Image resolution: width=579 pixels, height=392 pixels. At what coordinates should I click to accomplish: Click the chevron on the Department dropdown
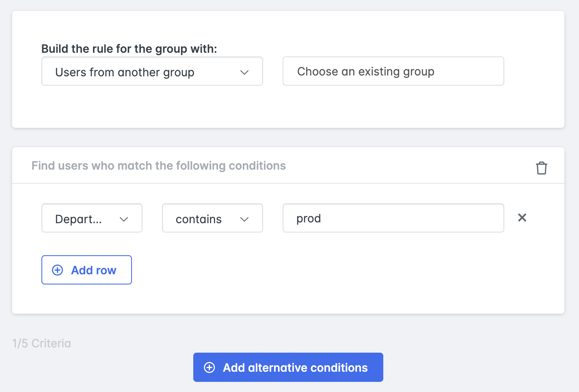124,219
